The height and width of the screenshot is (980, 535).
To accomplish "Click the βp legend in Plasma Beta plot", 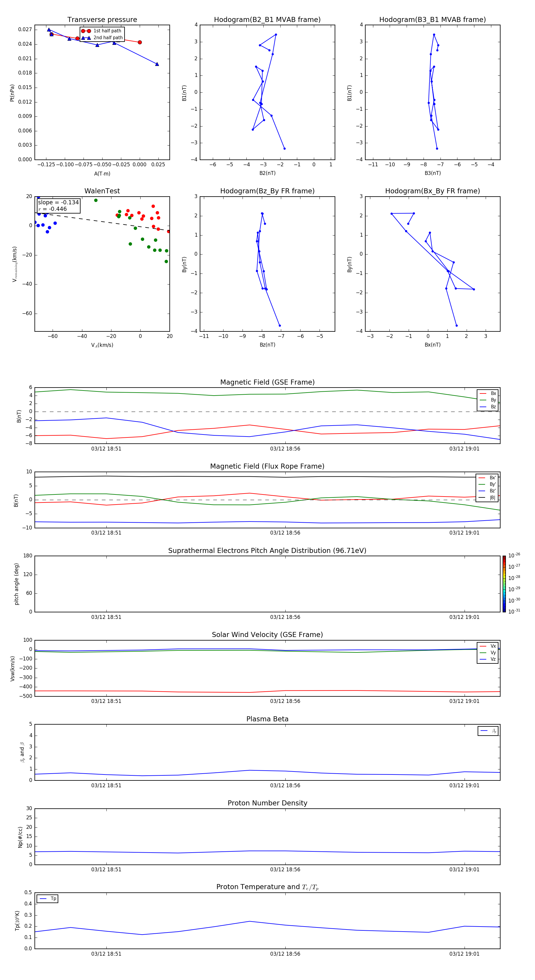I will click(488, 731).
